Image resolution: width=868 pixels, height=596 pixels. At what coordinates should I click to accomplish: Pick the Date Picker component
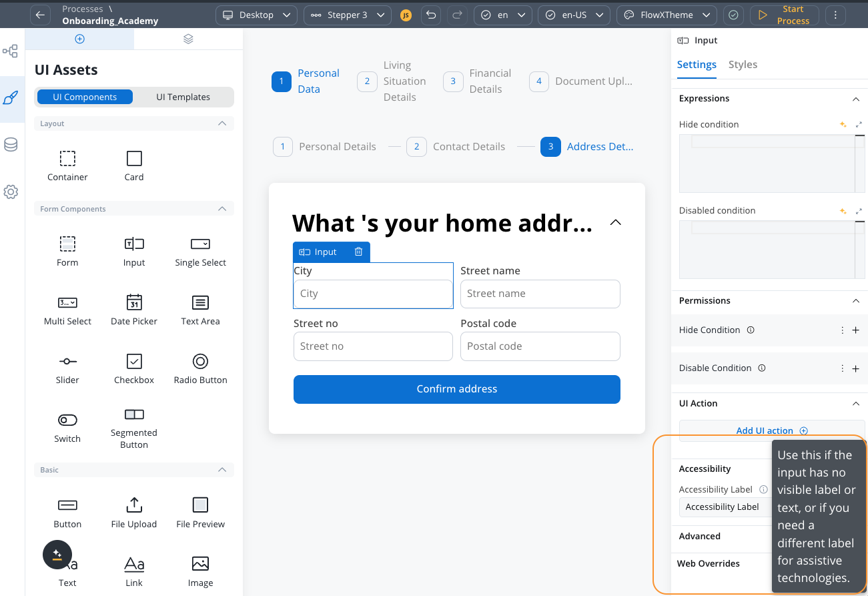134,310
